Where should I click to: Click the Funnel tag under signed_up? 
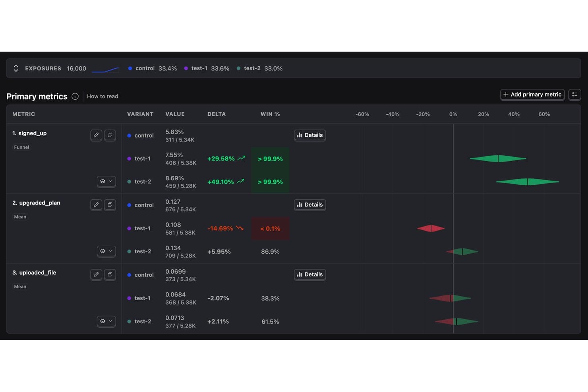coord(21,147)
